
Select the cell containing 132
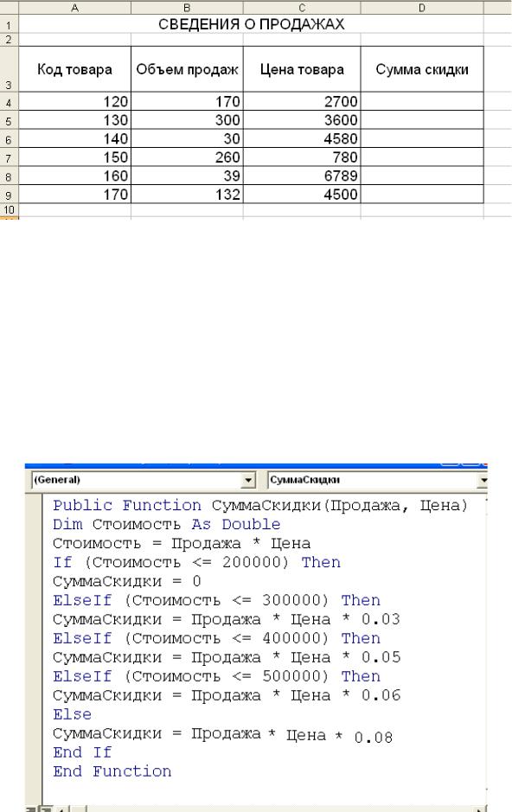(187, 195)
